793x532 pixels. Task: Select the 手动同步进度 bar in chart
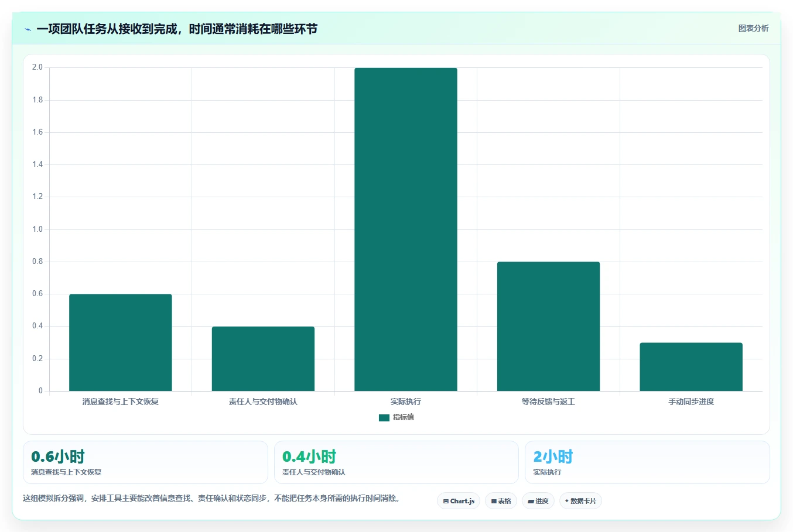(691, 367)
